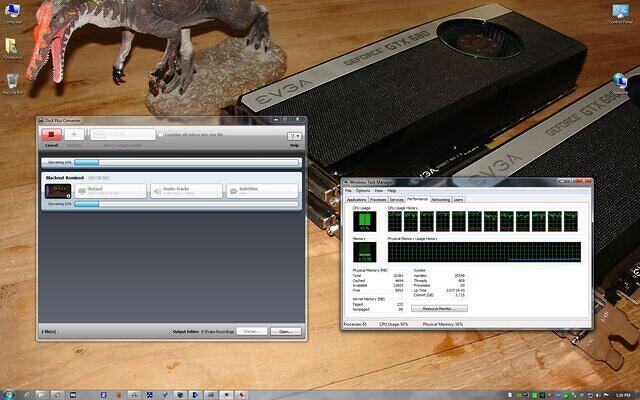This screenshot has height=400, width=640.
Task: Open the Help dropdown in DivX Converter
Action: tap(295, 136)
